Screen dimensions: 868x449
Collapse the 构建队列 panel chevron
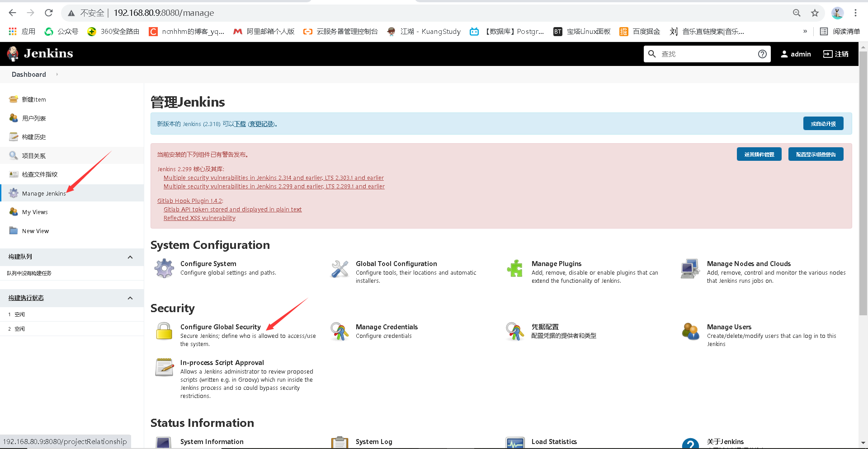[x=130, y=257]
